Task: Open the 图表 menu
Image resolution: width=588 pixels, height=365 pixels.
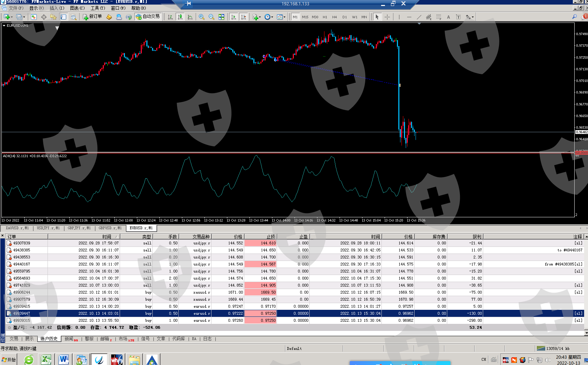Action: coord(77,8)
